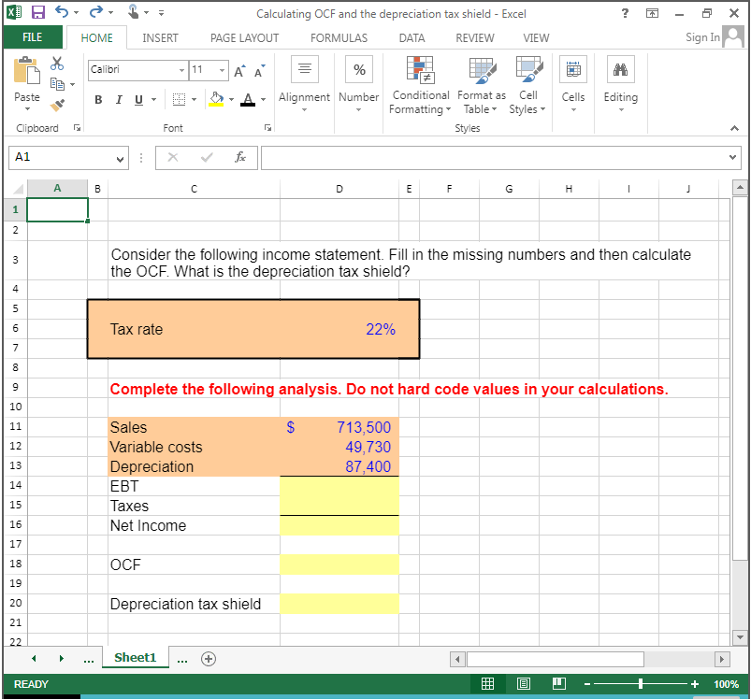The image size is (751, 700).
Task: Switch to PAGE LAYOUT tab
Action: click(244, 37)
